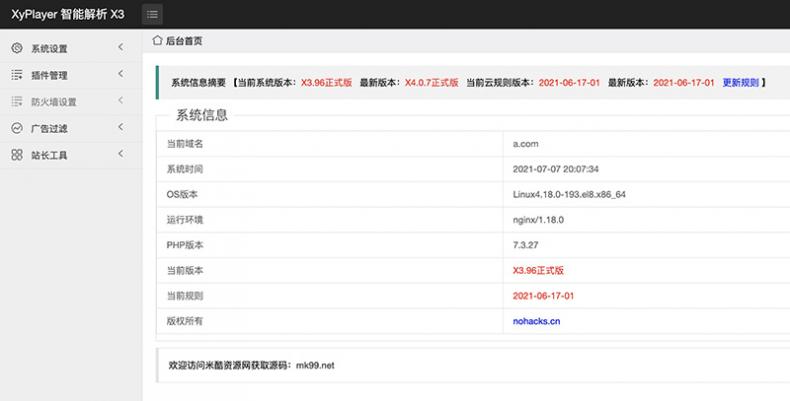Viewport: 790px width, 401px height.
Task: Open the nohacks.cn copyright link
Action: (536, 321)
